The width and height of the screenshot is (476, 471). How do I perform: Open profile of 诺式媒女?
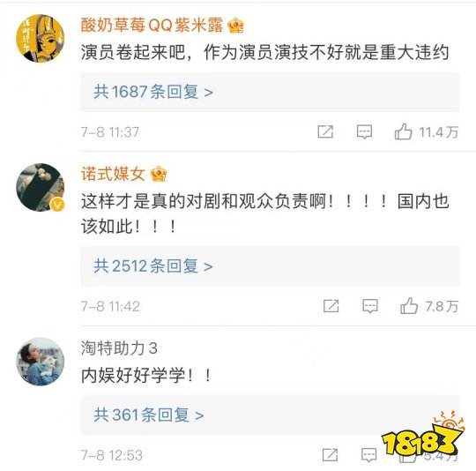[113, 174]
